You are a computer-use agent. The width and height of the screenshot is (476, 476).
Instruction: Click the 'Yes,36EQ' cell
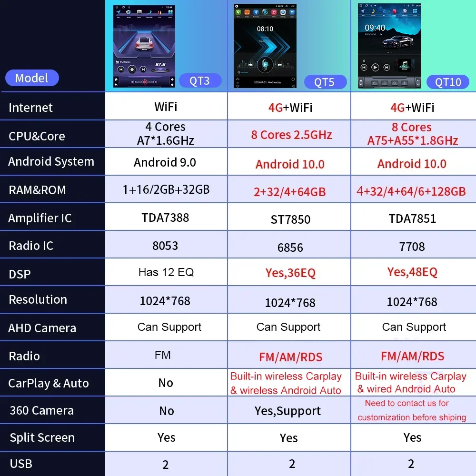290,273
